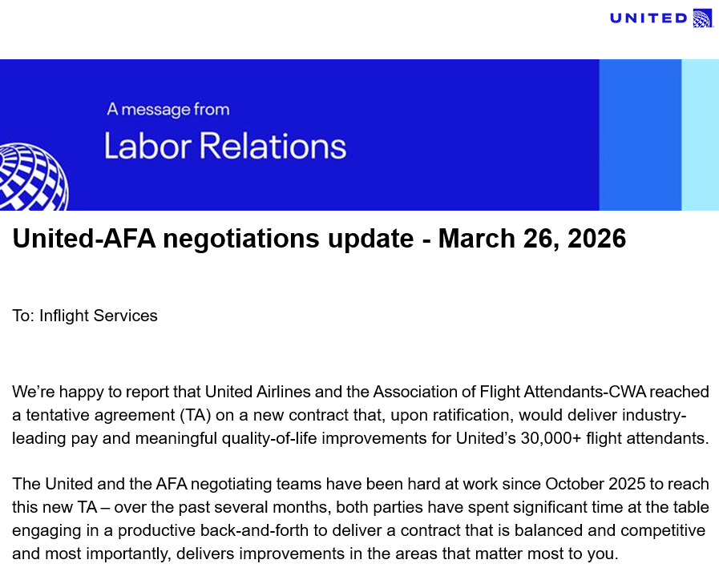719x588 pixels.
Task: Click the 'March 26, 2026' date in headline
Action: [x=531, y=238]
